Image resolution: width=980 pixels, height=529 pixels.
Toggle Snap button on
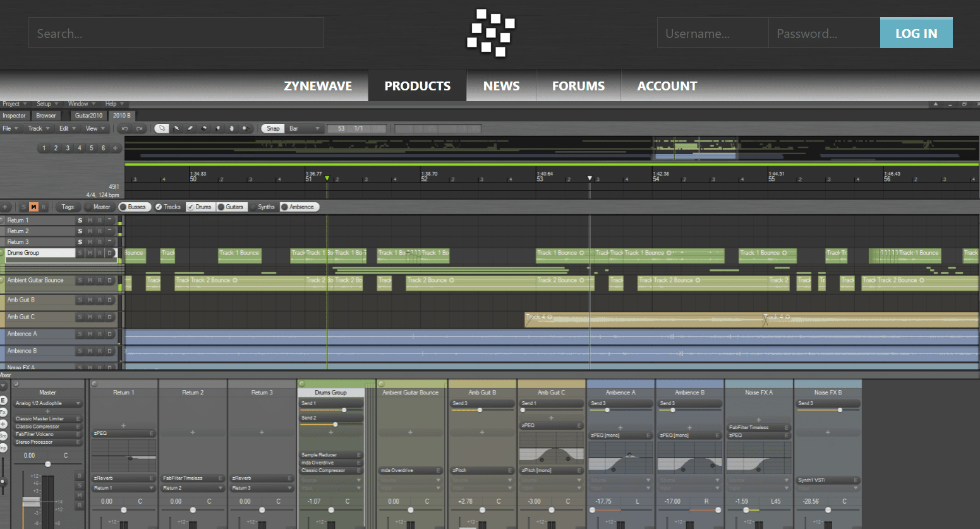click(273, 128)
